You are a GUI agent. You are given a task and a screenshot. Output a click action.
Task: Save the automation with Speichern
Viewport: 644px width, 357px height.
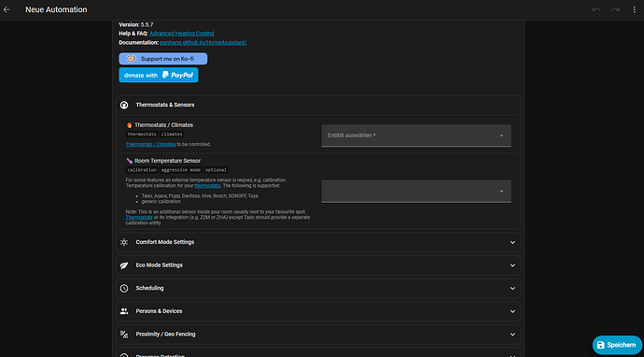tap(617, 345)
